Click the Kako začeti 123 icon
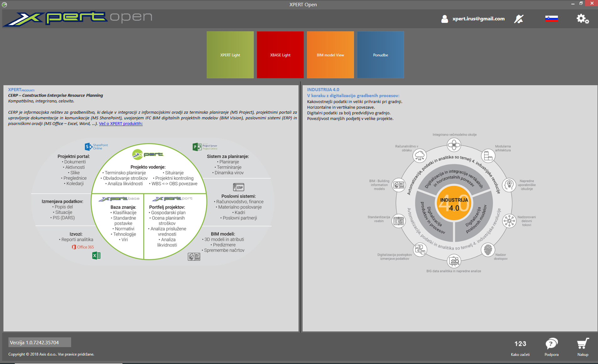598x364 pixels. tap(520, 344)
